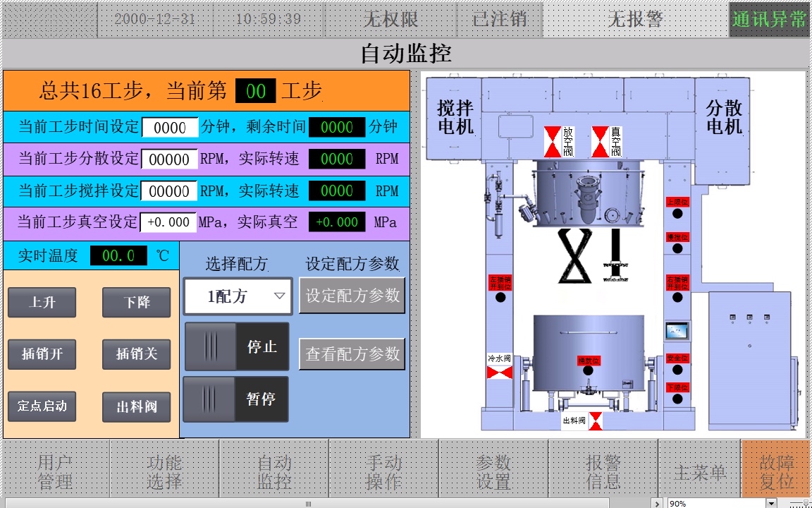Click the 定点启动 fixed-point start button
This screenshot has width=812, height=508.
[x=42, y=406]
